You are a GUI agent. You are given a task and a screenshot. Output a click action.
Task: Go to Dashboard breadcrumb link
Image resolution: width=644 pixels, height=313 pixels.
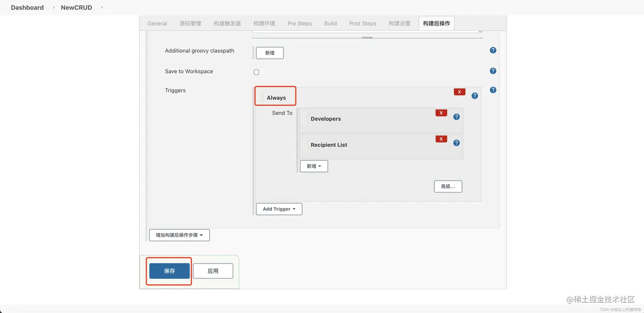[x=27, y=8]
